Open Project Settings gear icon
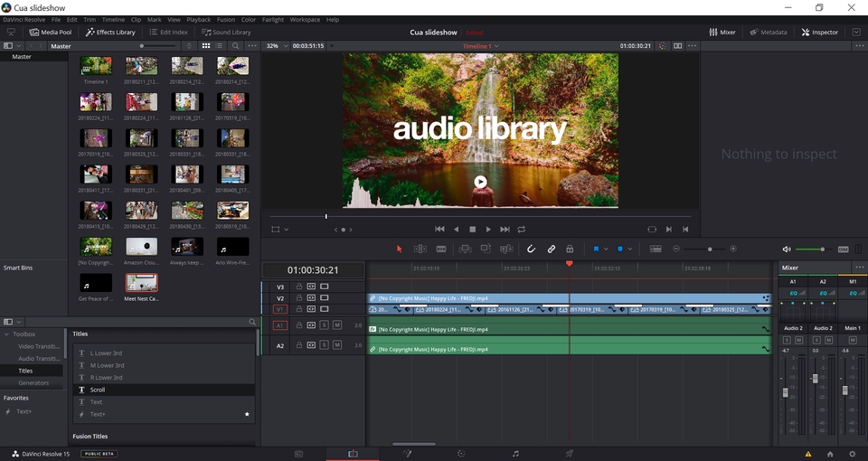This screenshot has width=868, height=461. [x=853, y=454]
